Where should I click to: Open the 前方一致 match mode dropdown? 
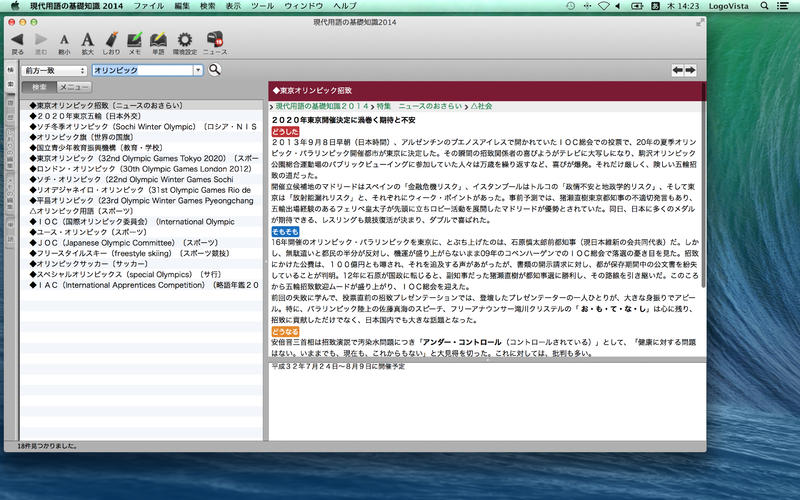point(54,71)
